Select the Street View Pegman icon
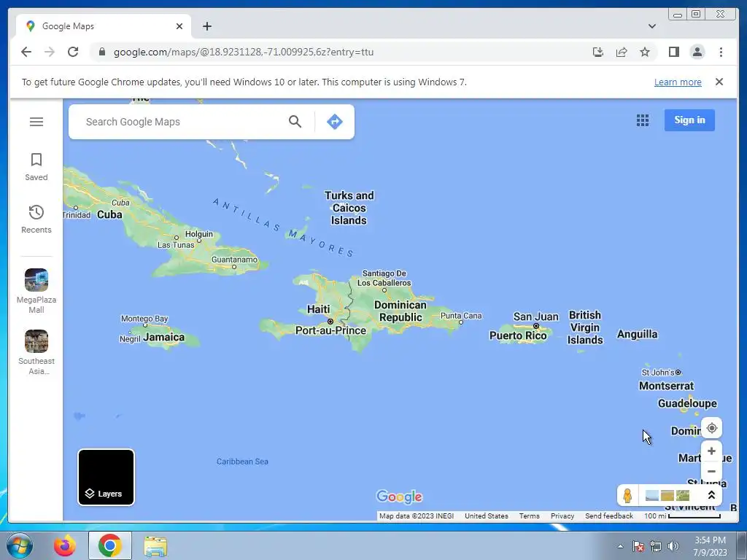 click(x=627, y=495)
